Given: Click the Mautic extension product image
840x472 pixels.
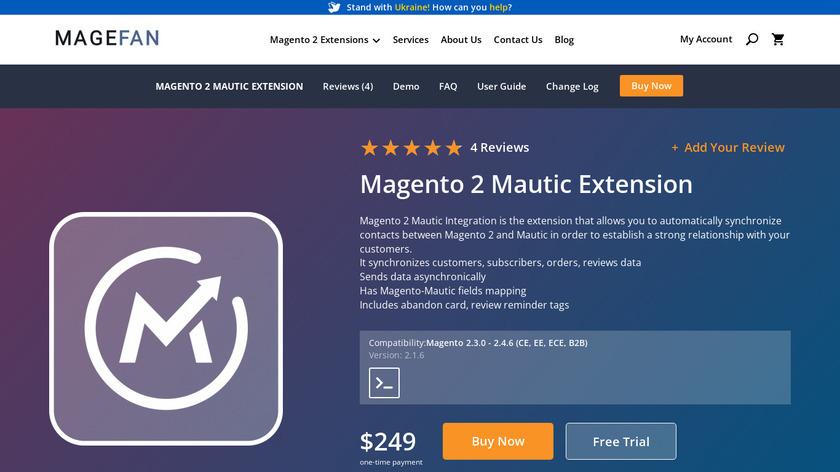Looking at the screenshot, I should coord(166,328).
